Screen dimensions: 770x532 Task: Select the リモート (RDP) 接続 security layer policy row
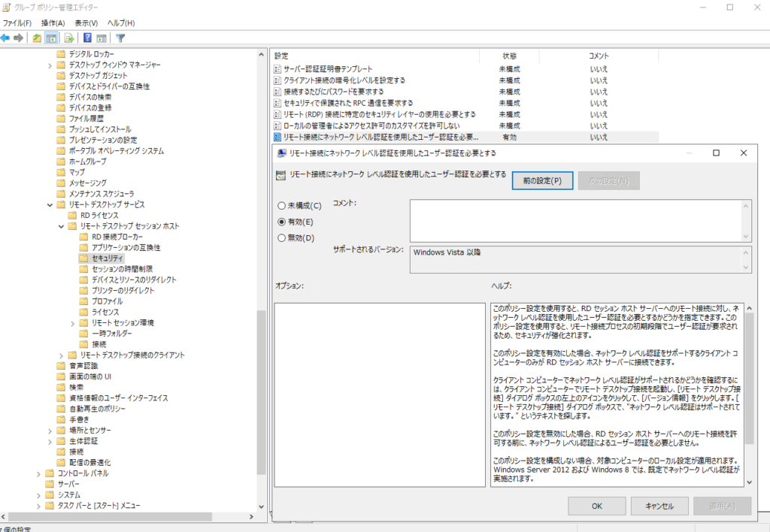[x=465, y=114]
